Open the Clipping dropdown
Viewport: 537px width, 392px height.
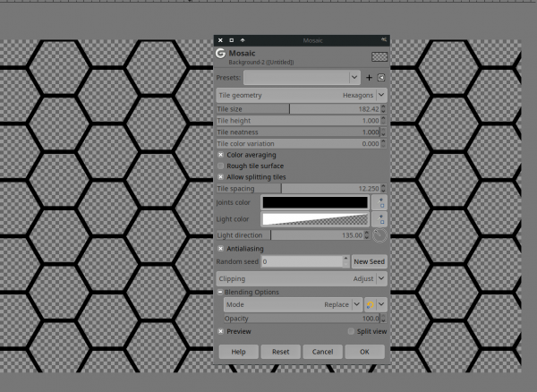point(302,278)
